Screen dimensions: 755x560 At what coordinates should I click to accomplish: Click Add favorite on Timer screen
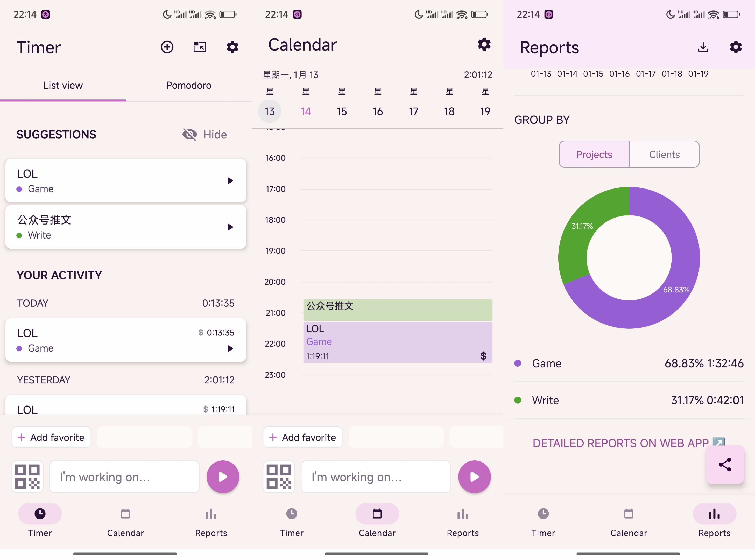pyautogui.click(x=51, y=437)
